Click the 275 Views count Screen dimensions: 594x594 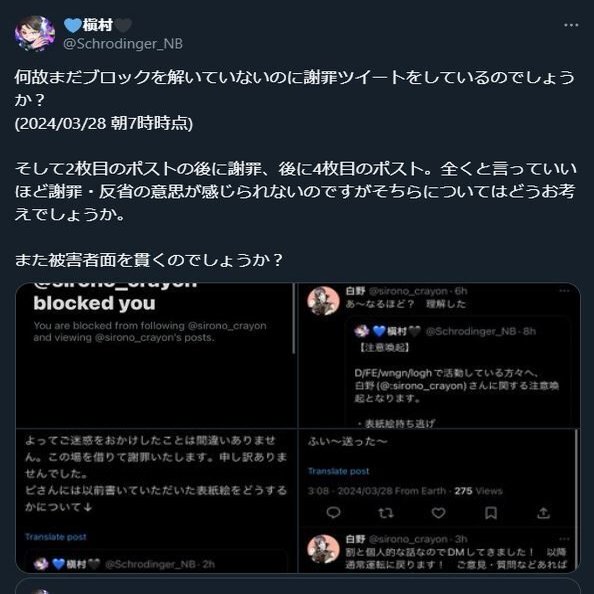click(478, 491)
